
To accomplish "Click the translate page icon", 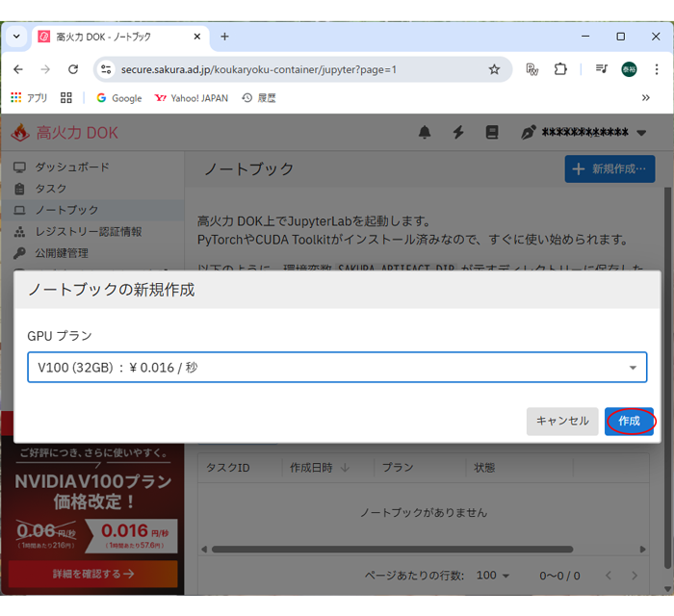I will 532,69.
